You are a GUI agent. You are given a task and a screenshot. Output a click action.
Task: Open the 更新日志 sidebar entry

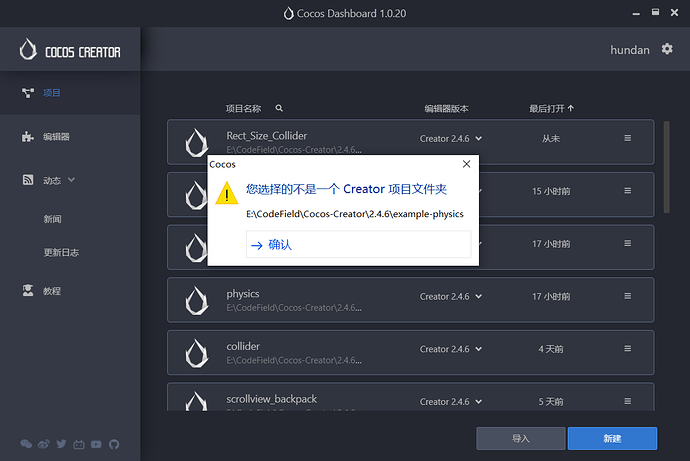coord(61,252)
